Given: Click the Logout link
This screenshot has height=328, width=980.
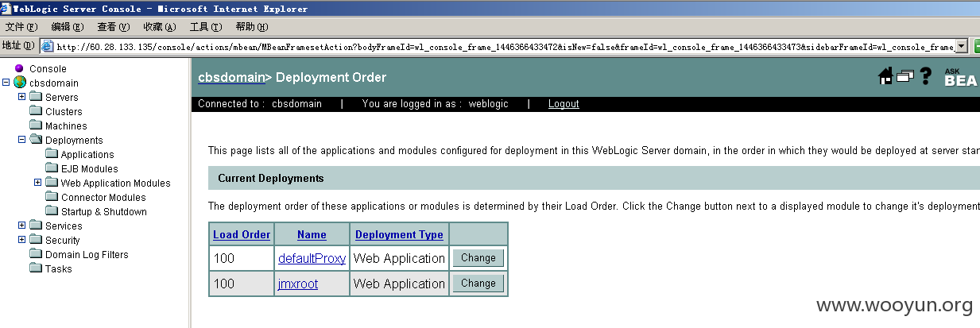Looking at the screenshot, I should [564, 103].
